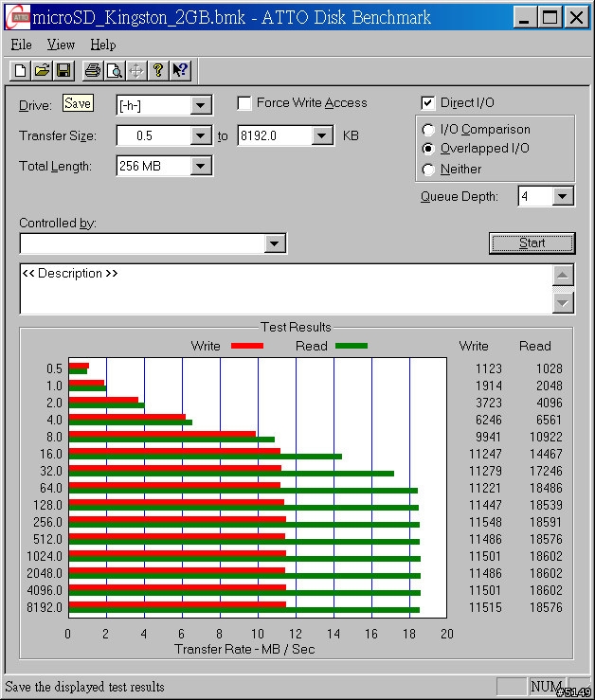Click read value 17246 in 32.0 row
595x700 pixels.
[546, 471]
